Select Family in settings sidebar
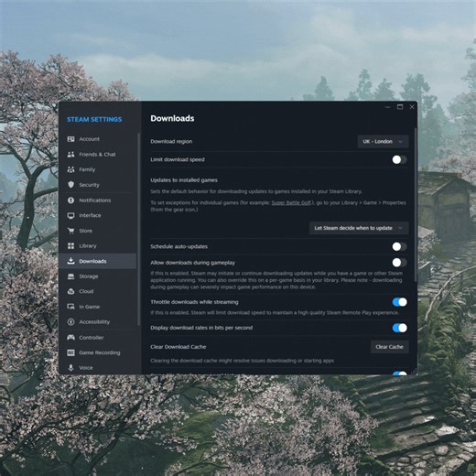Image resolution: width=476 pixels, height=476 pixels. (x=98, y=169)
